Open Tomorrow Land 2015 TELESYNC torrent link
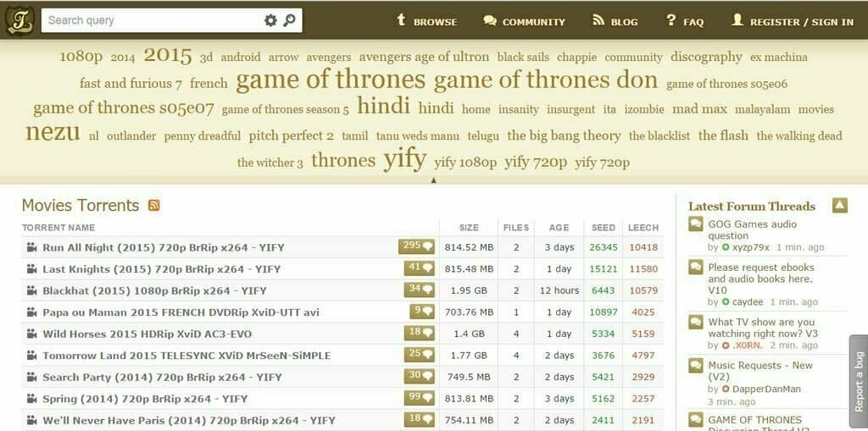 tap(186, 355)
